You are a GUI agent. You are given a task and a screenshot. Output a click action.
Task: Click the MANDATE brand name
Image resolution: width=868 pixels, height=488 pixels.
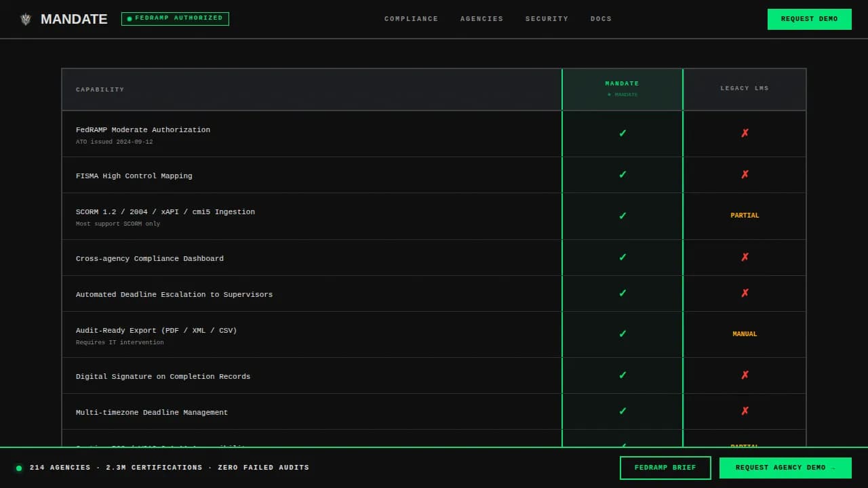click(x=74, y=19)
